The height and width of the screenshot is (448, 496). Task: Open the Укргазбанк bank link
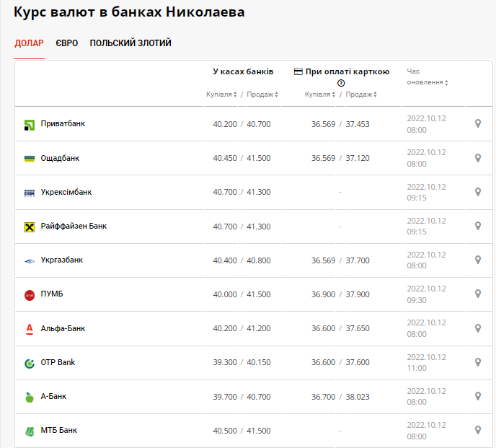point(62,260)
